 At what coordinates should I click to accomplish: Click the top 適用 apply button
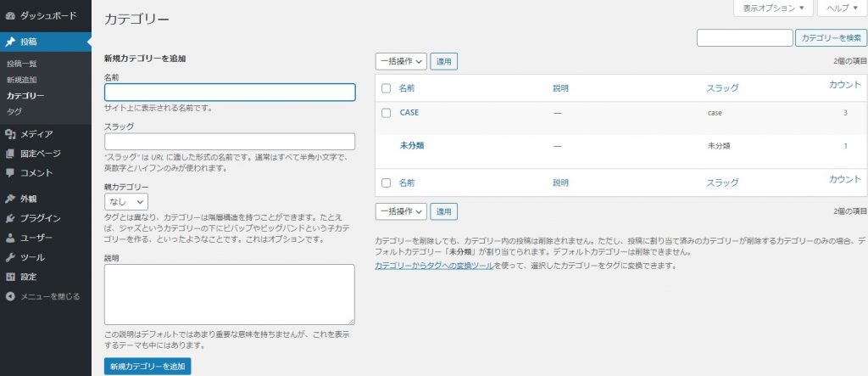(x=444, y=62)
